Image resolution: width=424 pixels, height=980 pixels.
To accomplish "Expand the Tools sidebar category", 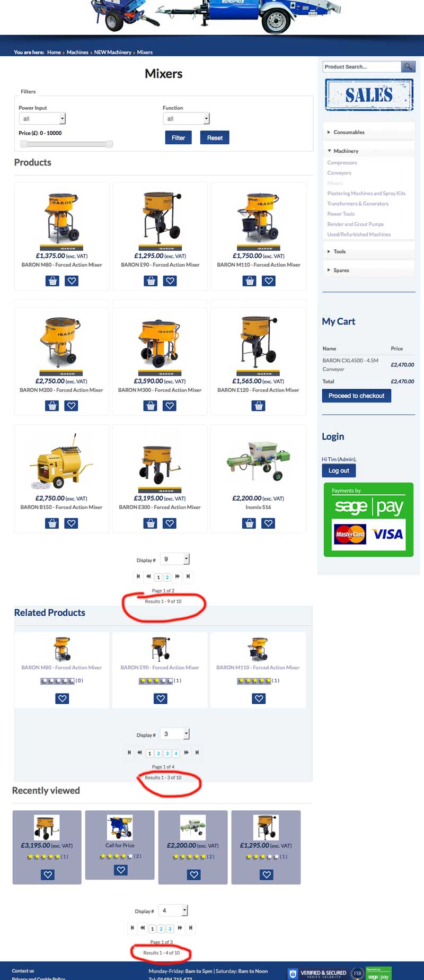I will (339, 251).
